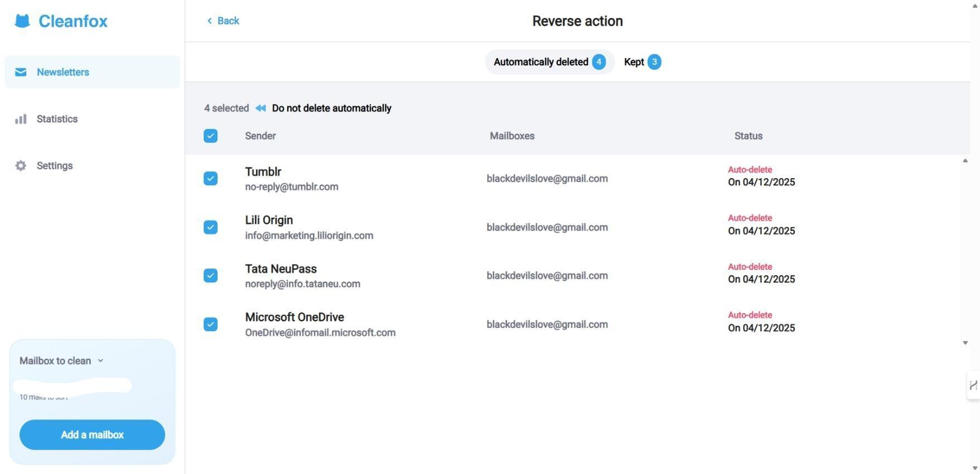The image size is (980, 474).
Task: Open Statistics via bar chart icon
Action: point(21,119)
